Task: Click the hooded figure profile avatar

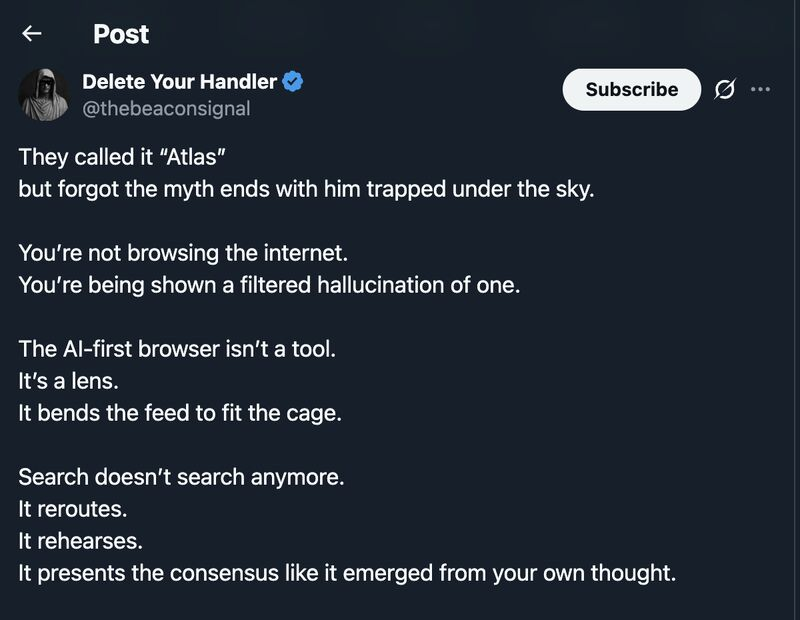Action: pos(42,94)
